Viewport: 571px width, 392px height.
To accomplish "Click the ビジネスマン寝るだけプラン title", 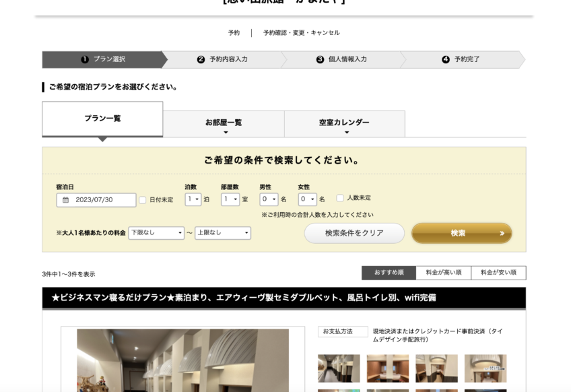I will coord(244,298).
